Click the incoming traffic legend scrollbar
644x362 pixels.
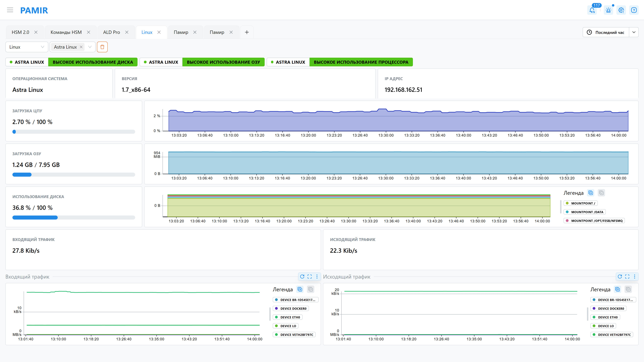tap(270, 314)
